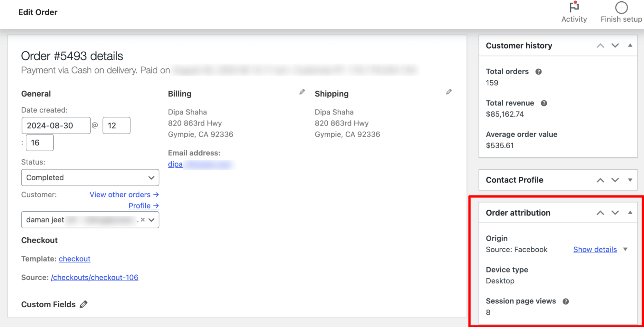Open the order Status dropdown
Image resolution: width=644 pixels, height=327 pixels.
pyautogui.click(x=90, y=178)
